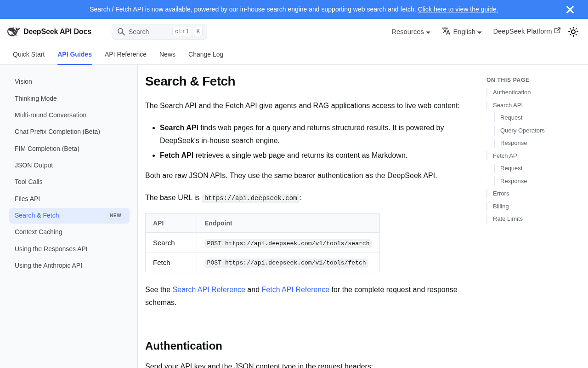Jump to the Billing section
588x368 pixels.
(x=501, y=207)
